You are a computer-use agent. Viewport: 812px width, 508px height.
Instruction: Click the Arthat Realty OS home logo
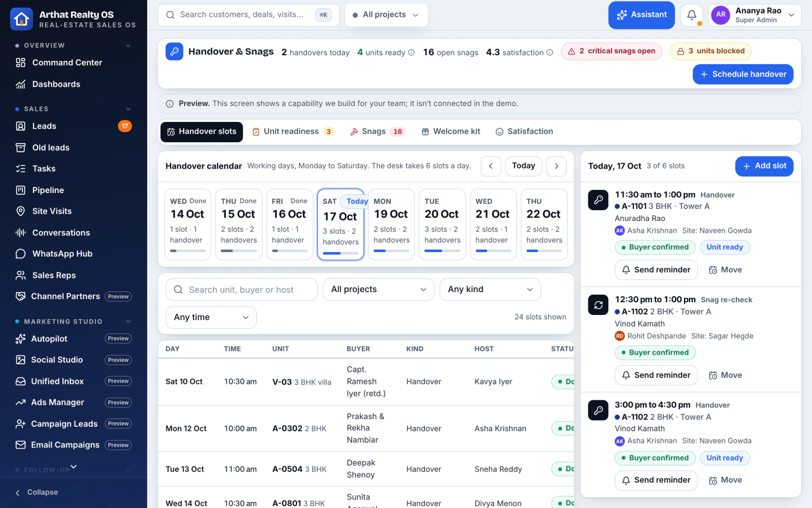click(x=21, y=19)
